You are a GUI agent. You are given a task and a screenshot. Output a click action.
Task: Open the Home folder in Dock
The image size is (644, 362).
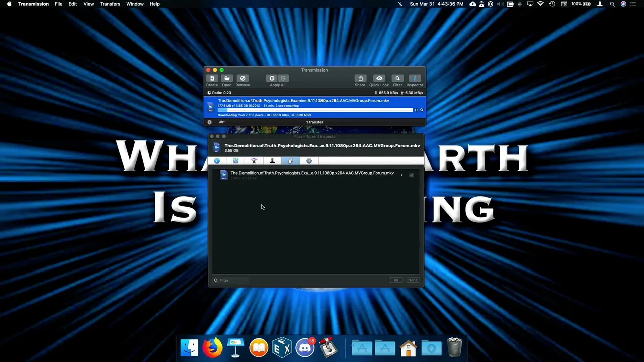[x=408, y=347]
